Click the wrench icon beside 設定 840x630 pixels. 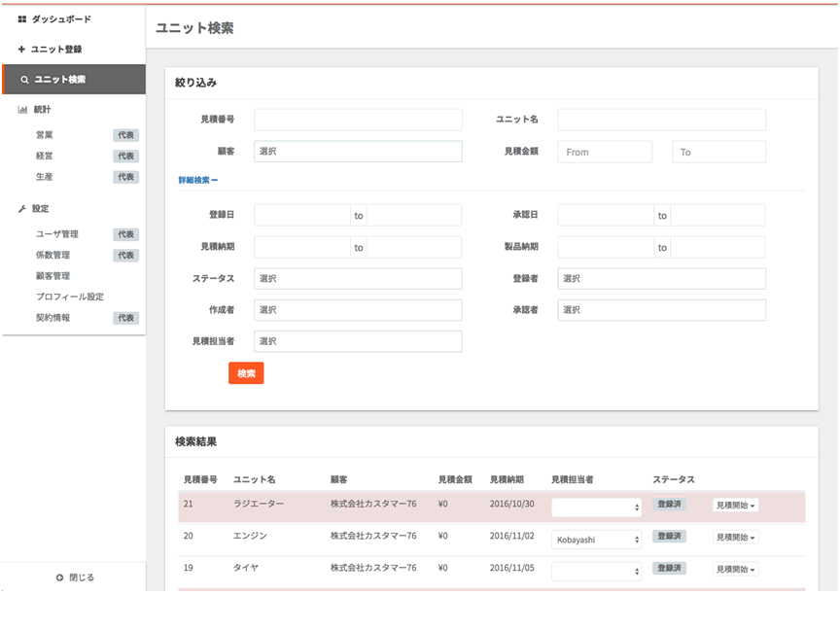[22, 209]
